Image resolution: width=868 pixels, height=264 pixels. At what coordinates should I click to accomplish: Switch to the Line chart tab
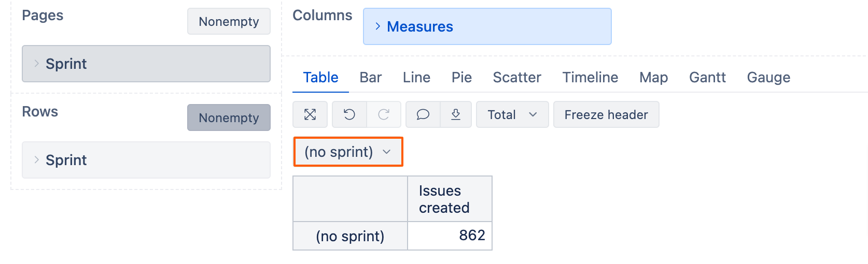(416, 77)
